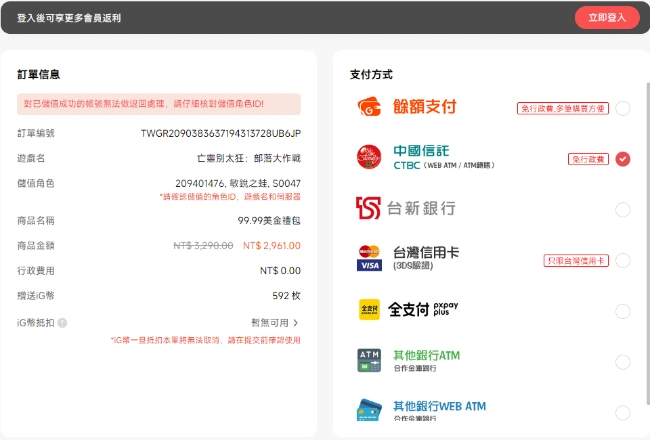Expand the 暫無可用 chevron arrow
650x440 pixels.
point(296,323)
